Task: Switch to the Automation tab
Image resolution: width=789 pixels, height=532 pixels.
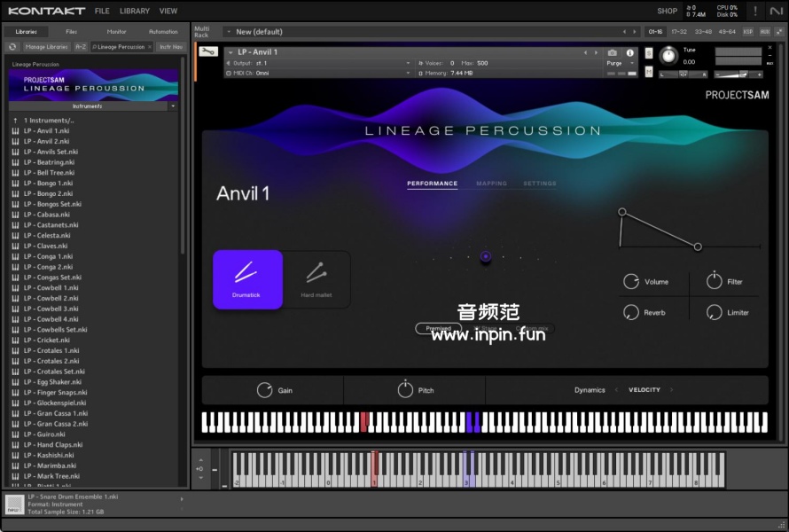Action: tap(163, 32)
